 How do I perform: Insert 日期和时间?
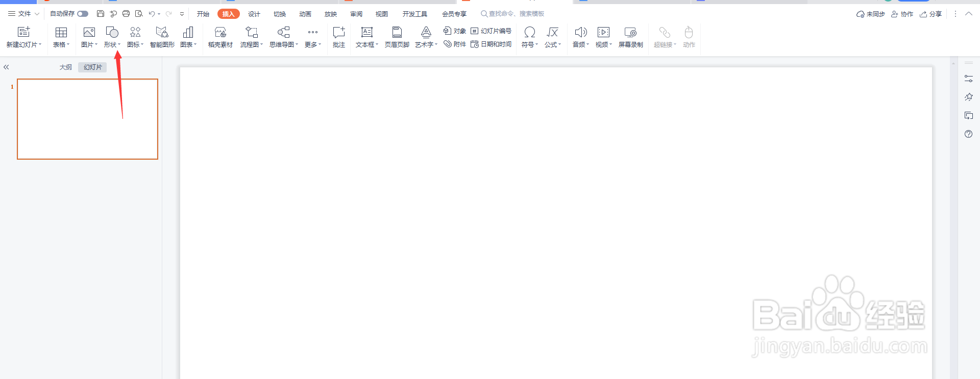(491, 44)
